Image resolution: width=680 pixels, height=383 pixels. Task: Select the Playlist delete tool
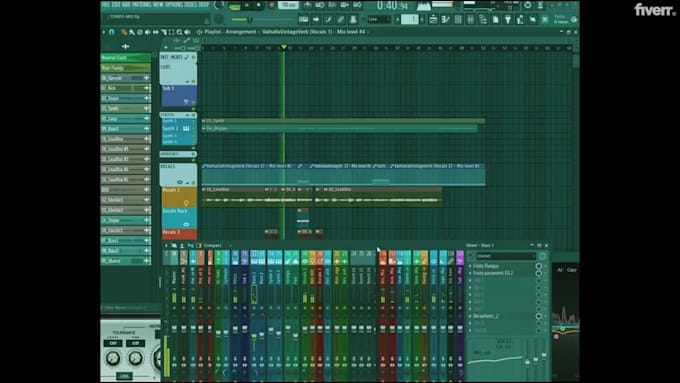(x=140, y=32)
